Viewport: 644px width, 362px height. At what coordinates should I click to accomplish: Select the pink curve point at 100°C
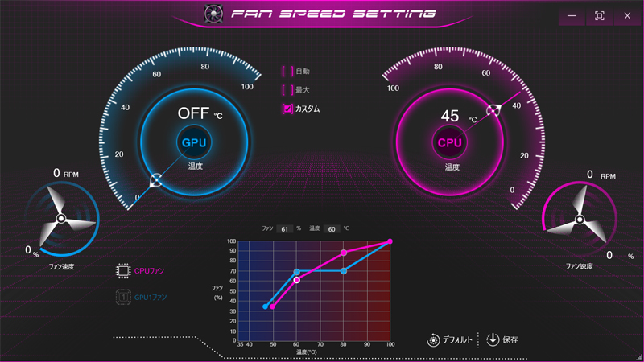click(x=390, y=241)
